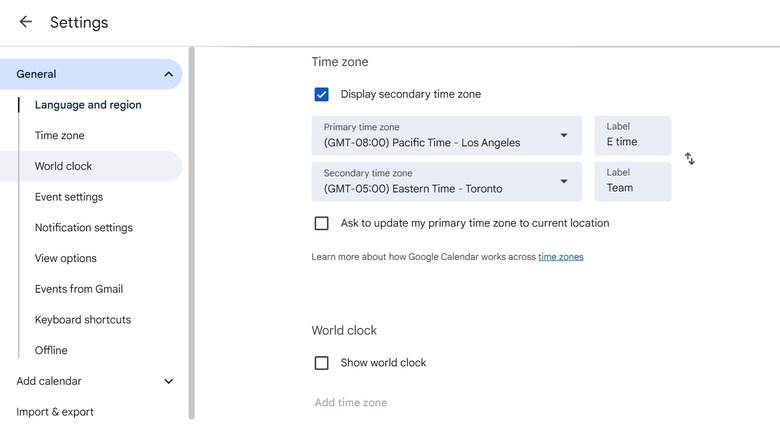Open World clock sidebar item

coord(63,166)
